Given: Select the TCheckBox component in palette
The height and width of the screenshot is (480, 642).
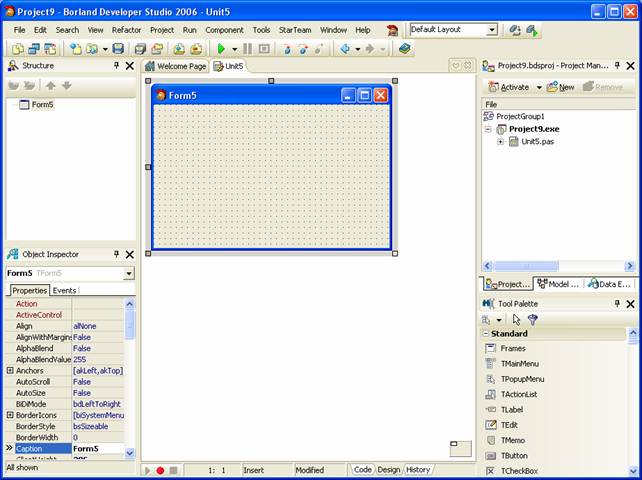Looking at the screenshot, I should pos(519,470).
